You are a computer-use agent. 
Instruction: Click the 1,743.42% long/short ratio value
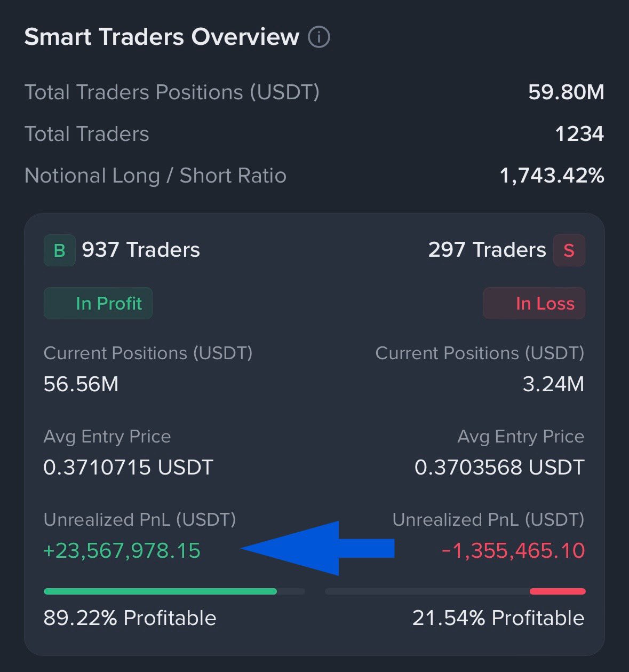pyautogui.click(x=552, y=176)
